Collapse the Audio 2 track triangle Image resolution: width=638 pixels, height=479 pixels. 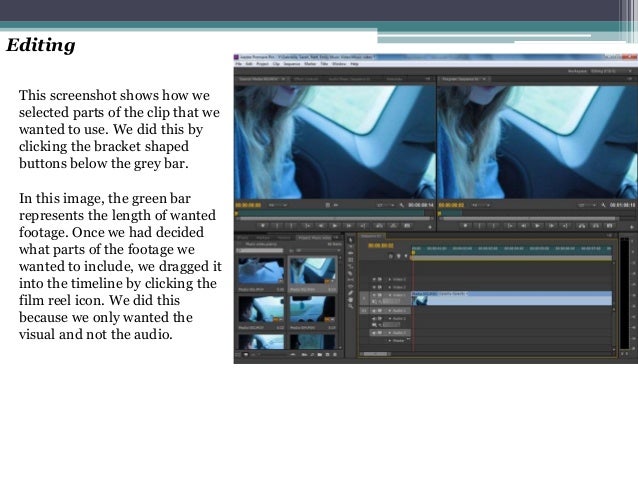[390, 319]
